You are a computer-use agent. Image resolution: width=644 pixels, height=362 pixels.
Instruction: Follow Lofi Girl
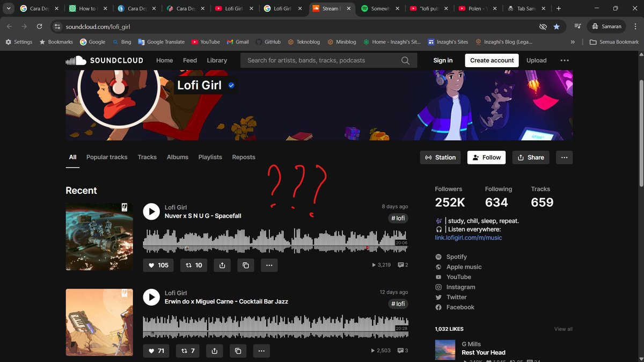click(486, 157)
